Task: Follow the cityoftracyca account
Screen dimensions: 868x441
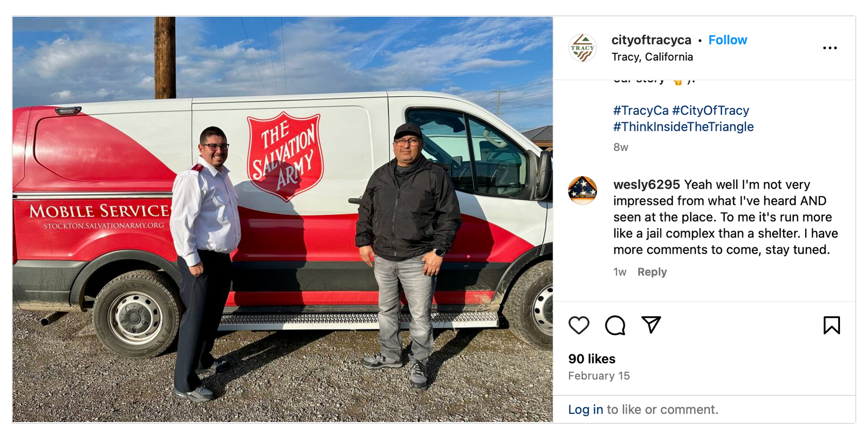Action: click(x=727, y=40)
